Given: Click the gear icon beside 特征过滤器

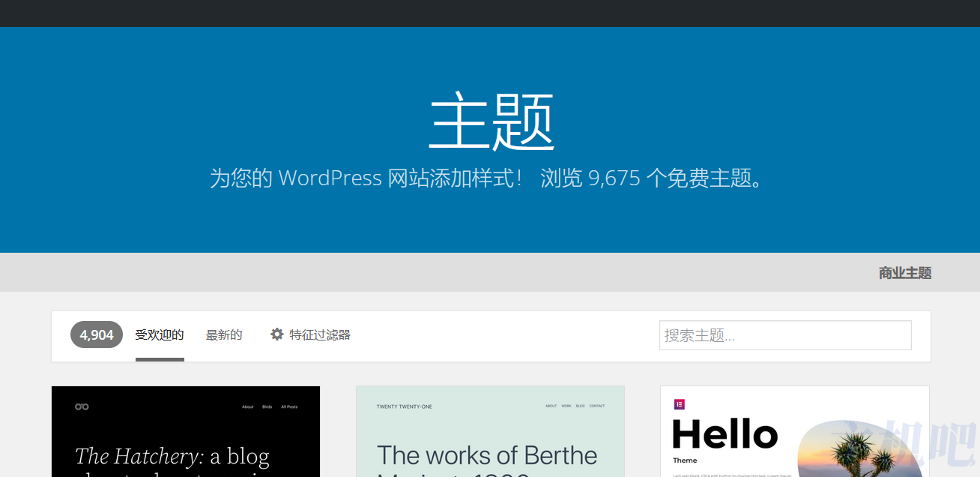Looking at the screenshot, I should (x=277, y=334).
